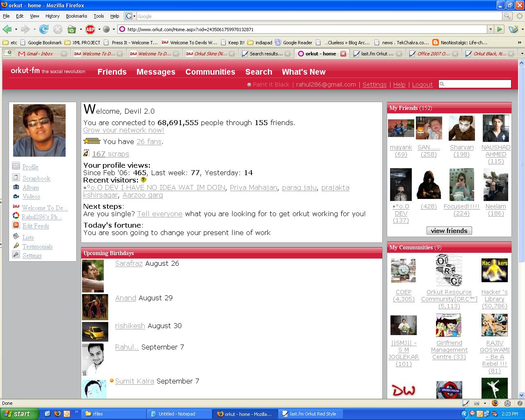Click the Paint it Black link
525x420 pixels.
click(271, 84)
